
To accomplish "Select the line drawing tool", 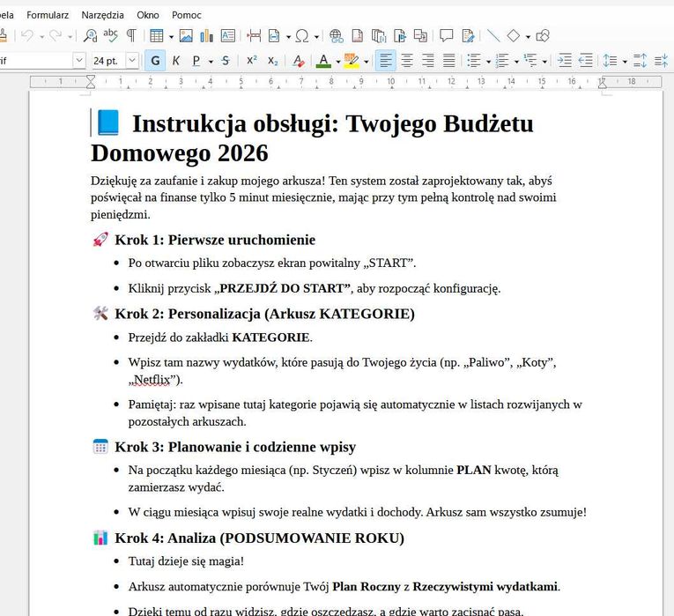I will tap(493, 36).
